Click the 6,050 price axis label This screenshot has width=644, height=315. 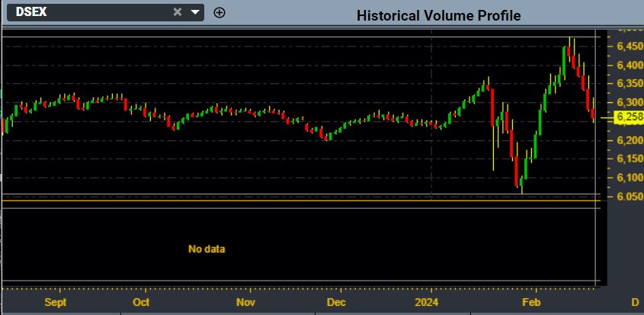(x=629, y=196)
